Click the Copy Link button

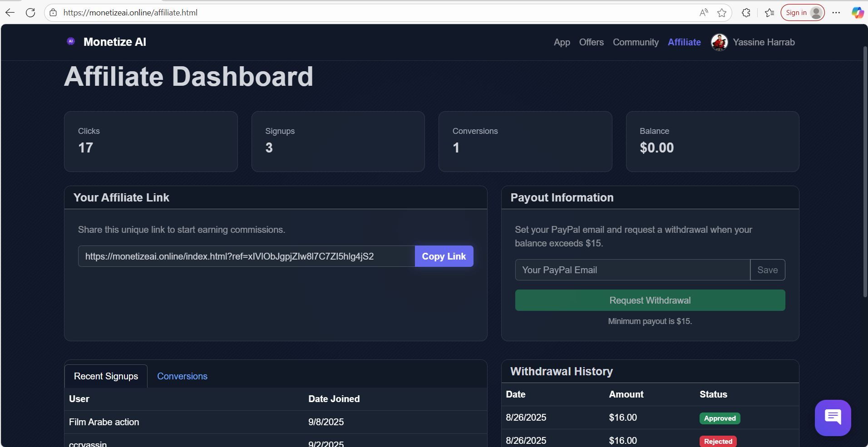(444, 256)
